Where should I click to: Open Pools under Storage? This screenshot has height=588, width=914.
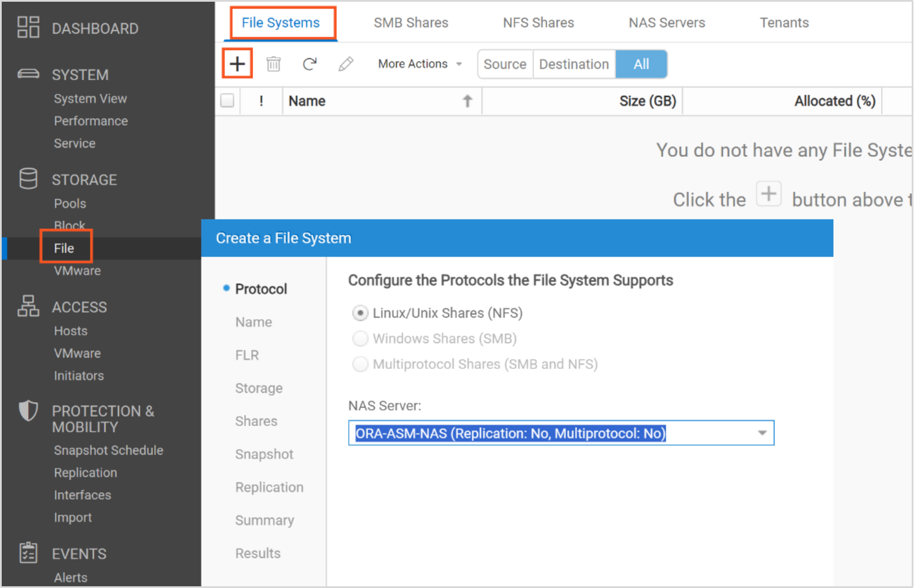tap(70, 204)
